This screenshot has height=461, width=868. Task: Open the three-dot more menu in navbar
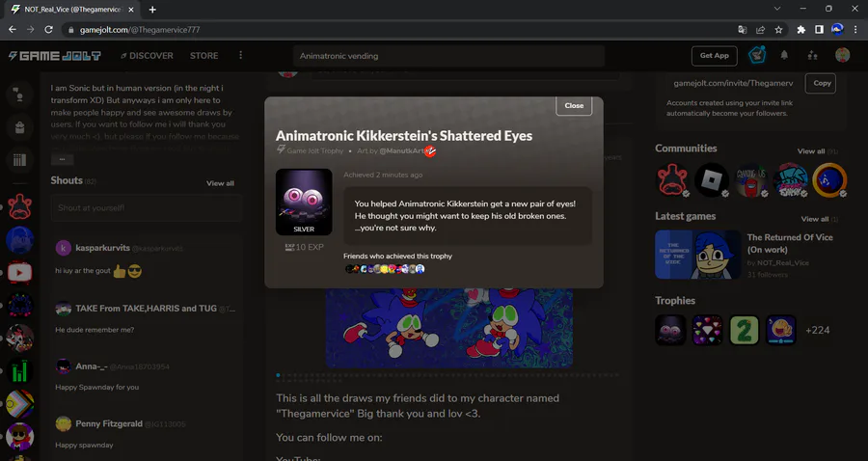click(x=240, y=55)
